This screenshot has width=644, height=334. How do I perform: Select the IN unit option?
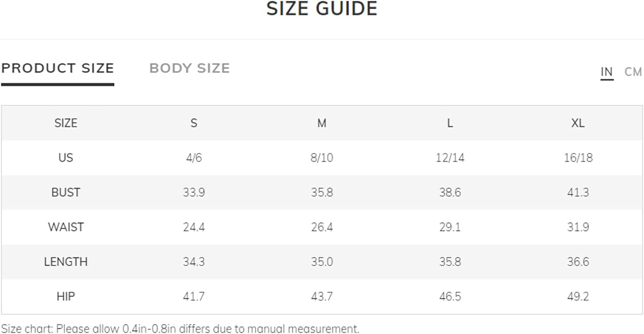[x=607, y=72]
